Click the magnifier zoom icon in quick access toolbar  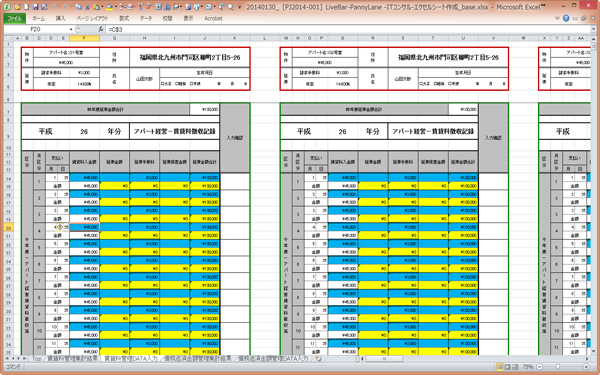click(x=230, y=7)
